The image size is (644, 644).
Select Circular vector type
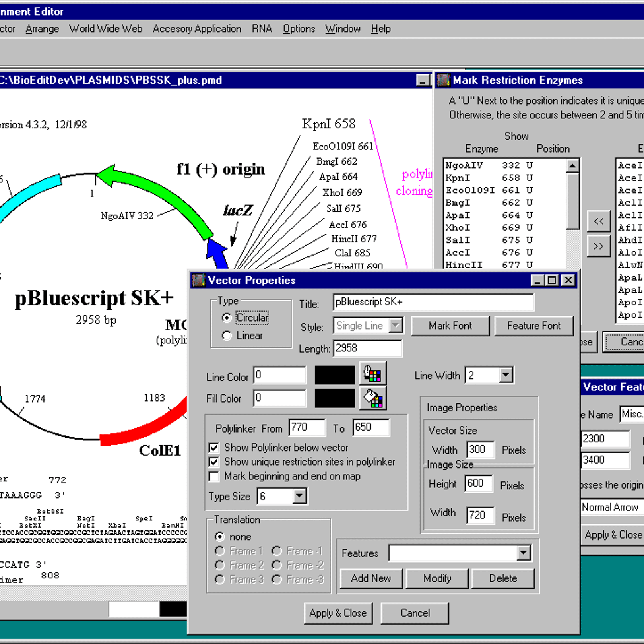(x=227, y=318)
